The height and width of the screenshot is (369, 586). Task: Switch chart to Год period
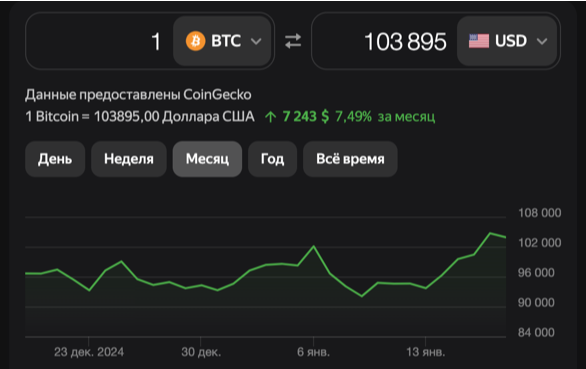[x=272, y=159]
